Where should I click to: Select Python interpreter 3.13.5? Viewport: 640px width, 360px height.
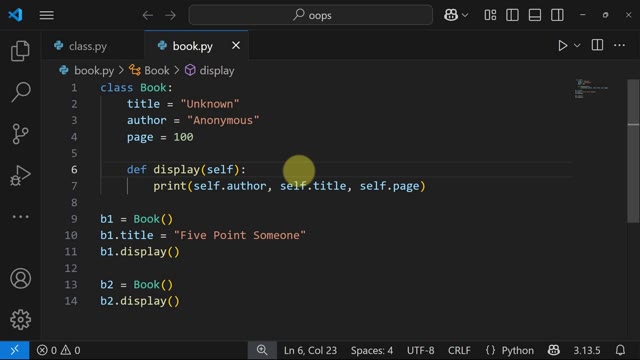click(587, 350)
